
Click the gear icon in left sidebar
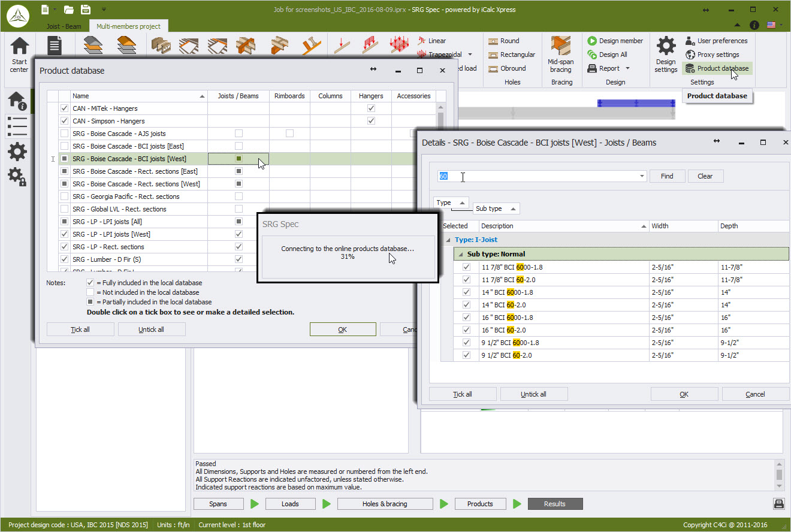[17, 152]
